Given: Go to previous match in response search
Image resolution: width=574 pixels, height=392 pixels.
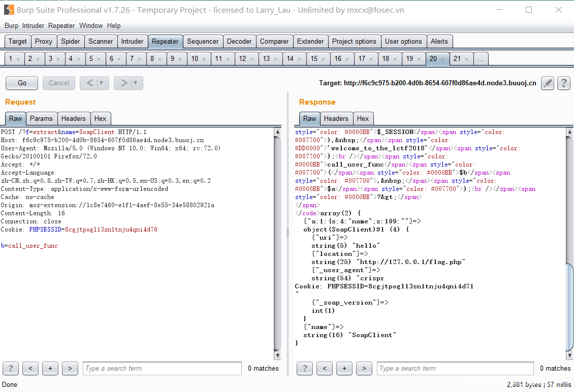Looking at the screenshot, I should click(325, 368).
